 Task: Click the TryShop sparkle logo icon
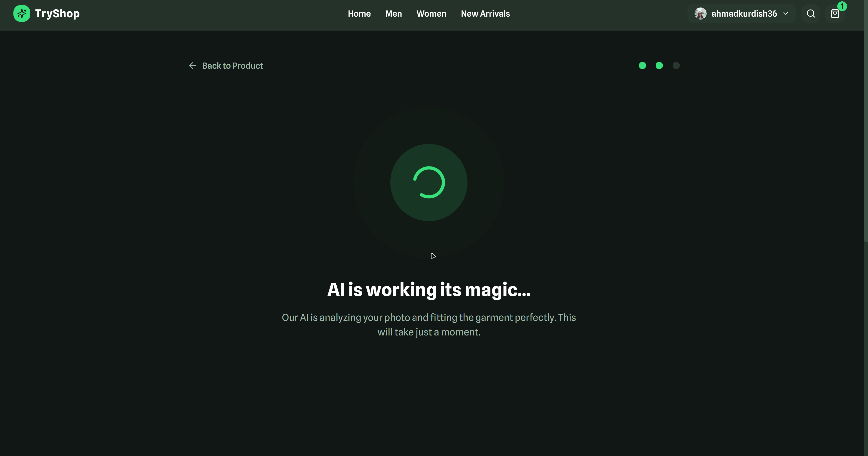[22, 13]
